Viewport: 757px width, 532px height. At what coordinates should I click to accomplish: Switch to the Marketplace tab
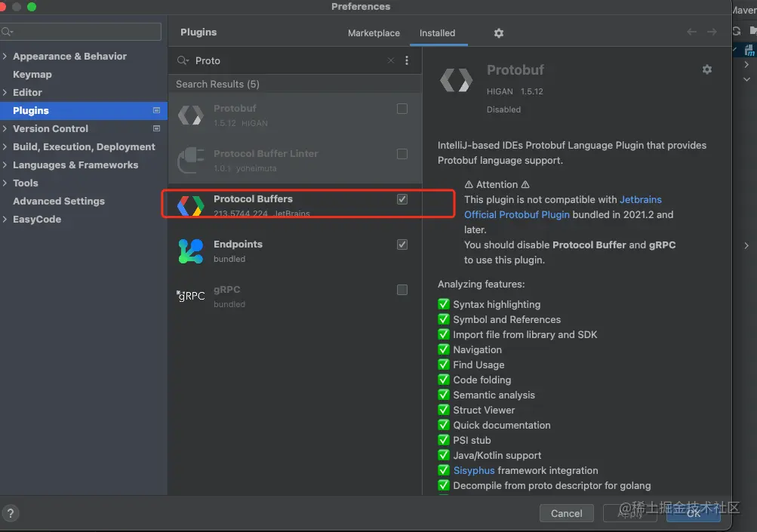[374, 33]
